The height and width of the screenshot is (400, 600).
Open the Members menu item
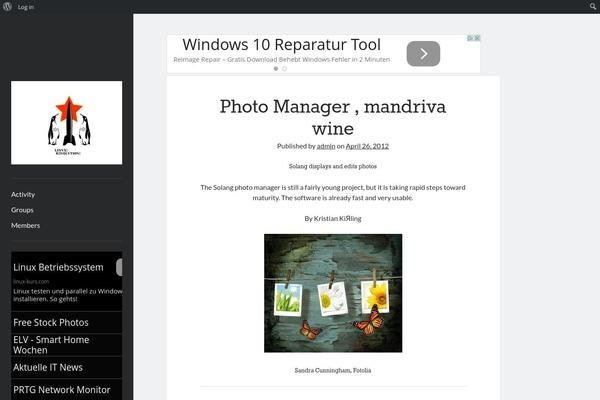point(25,225)
